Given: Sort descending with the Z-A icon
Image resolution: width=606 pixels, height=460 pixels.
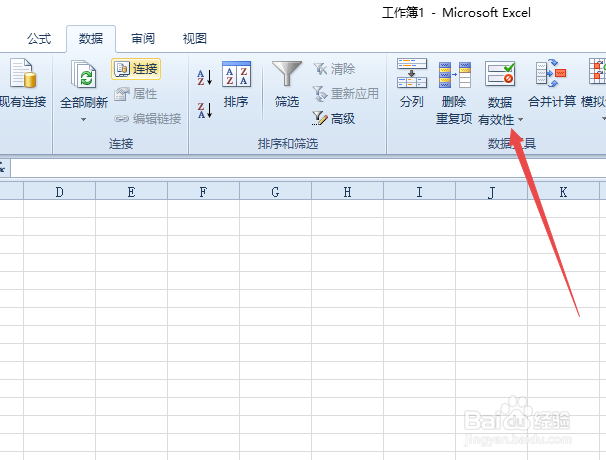Looking at the screenshot, I should click(x=204, y=110).
